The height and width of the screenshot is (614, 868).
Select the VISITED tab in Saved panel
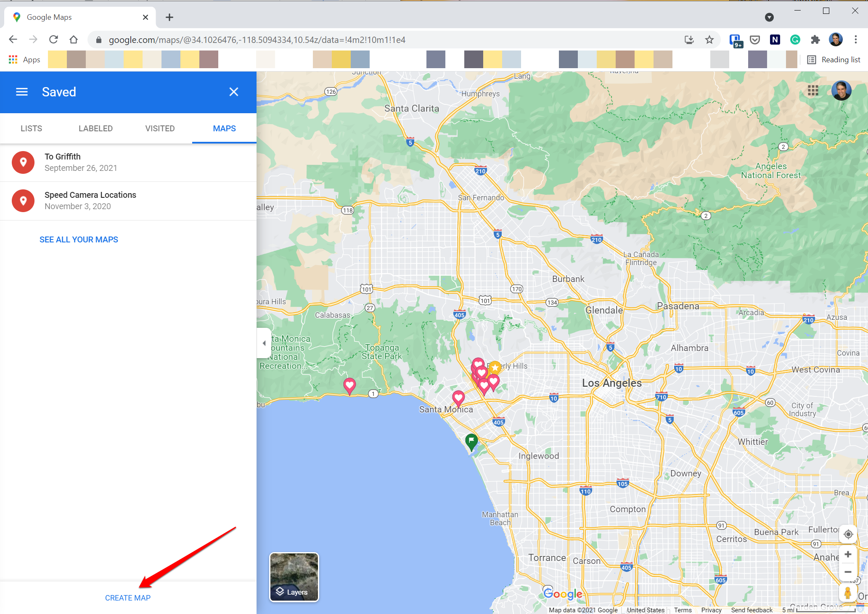[x=160, y=128]
